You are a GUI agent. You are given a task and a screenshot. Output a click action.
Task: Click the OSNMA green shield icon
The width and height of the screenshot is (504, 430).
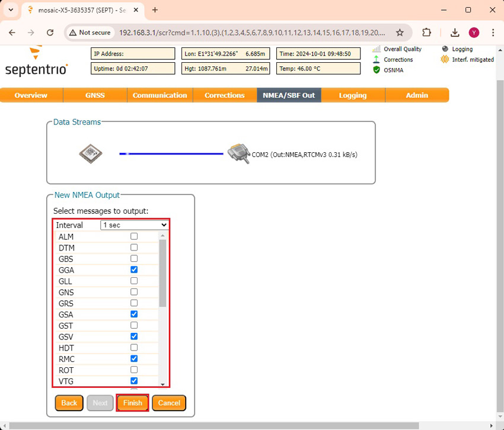point(376,70)
